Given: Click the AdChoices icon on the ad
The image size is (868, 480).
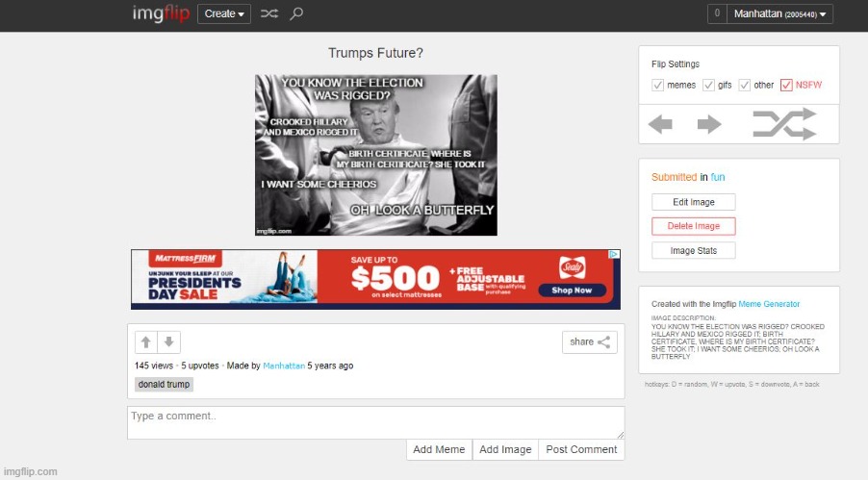Looking at the screenshot, I should click(614, 254).
